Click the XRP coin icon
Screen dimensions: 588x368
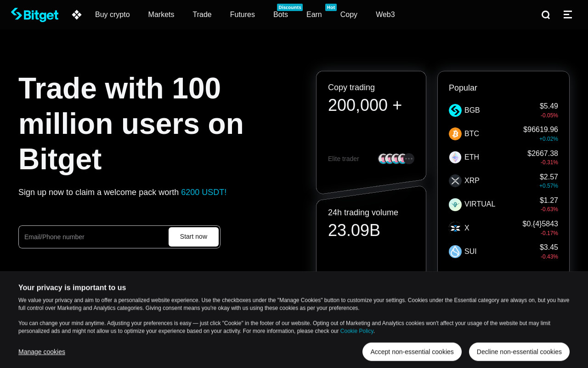coord(455,181)
